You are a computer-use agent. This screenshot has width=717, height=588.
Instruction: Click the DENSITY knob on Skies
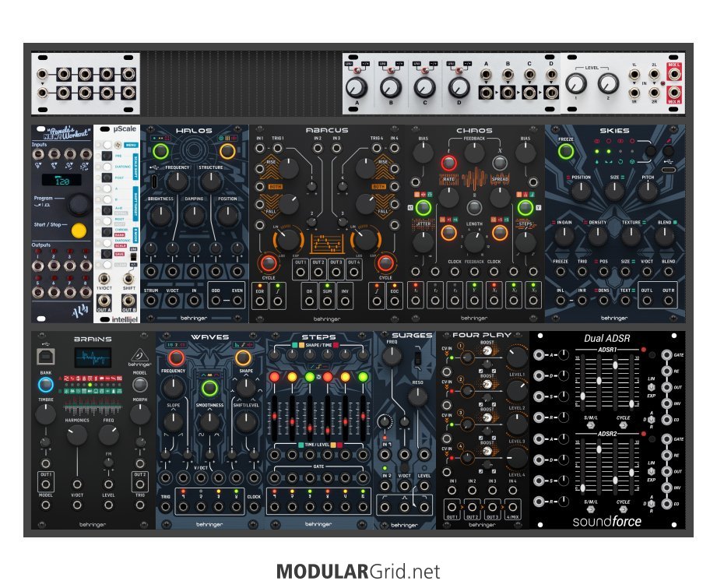597,237
